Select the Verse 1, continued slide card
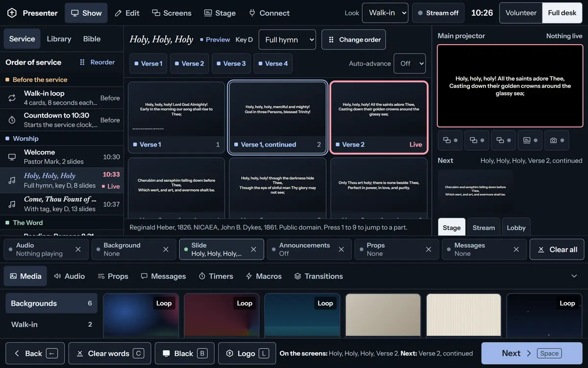588x368 pixels. click(278, 117)
